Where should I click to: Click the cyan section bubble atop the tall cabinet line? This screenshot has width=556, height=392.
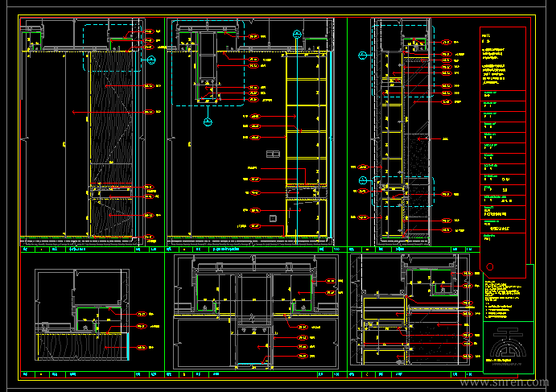pyautogui.click(x=297, y=35)
